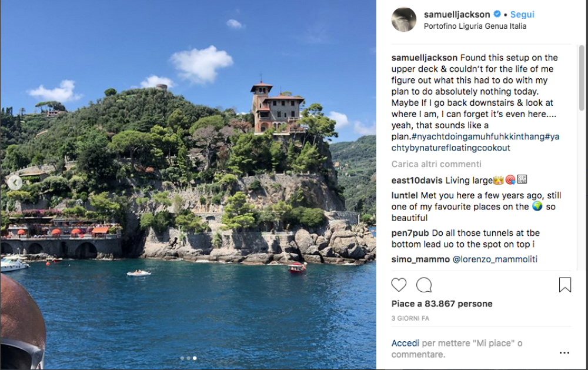Select the first carousel dot indicator
The height and width of the screenshot is (370, 588).
pos(182,358)
